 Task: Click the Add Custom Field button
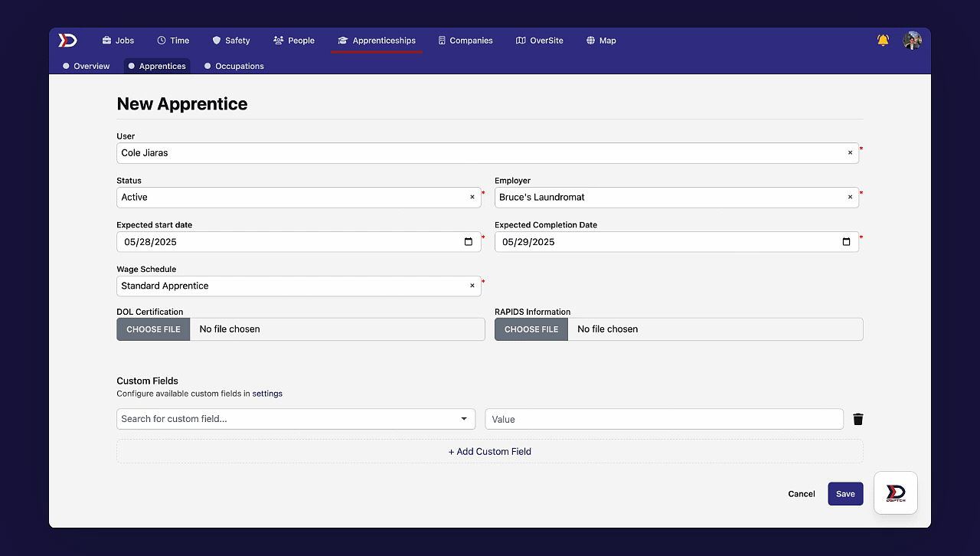point(490,451)
